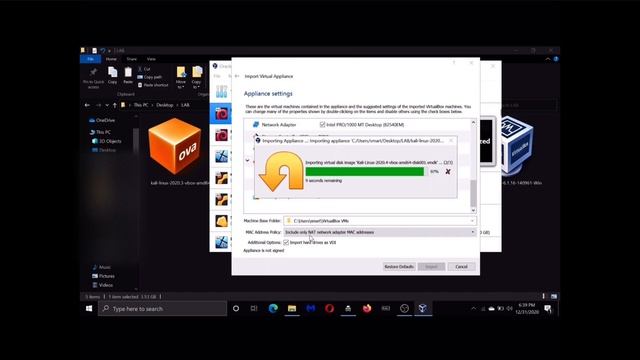Select the VirtualBox installer file in Explorer

pos(517,145)
